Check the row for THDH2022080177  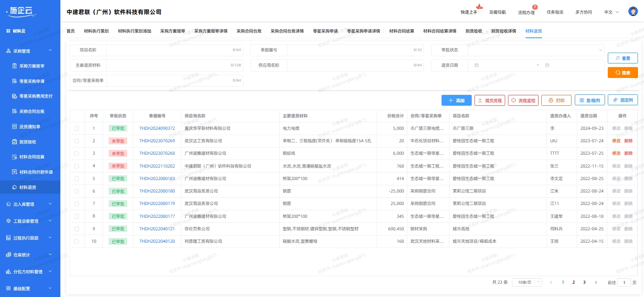tap(76, 216)
